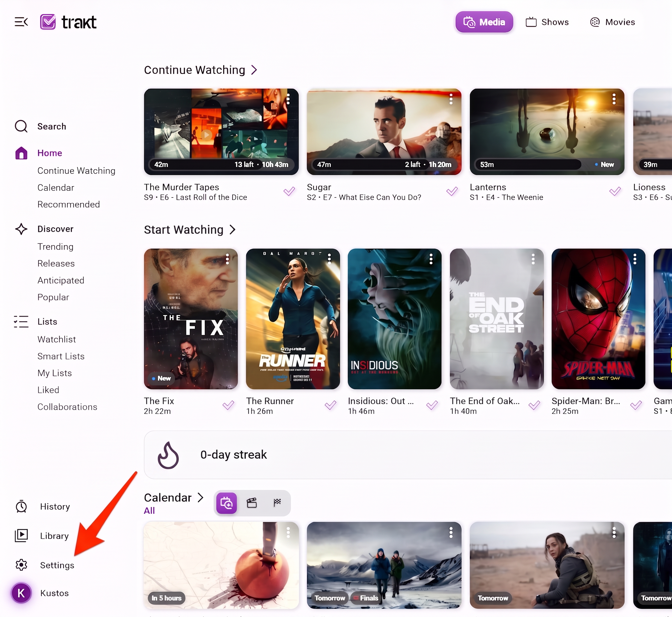
Task: Open the Kustos profile avatar
Action: click(x=21, y=593)
